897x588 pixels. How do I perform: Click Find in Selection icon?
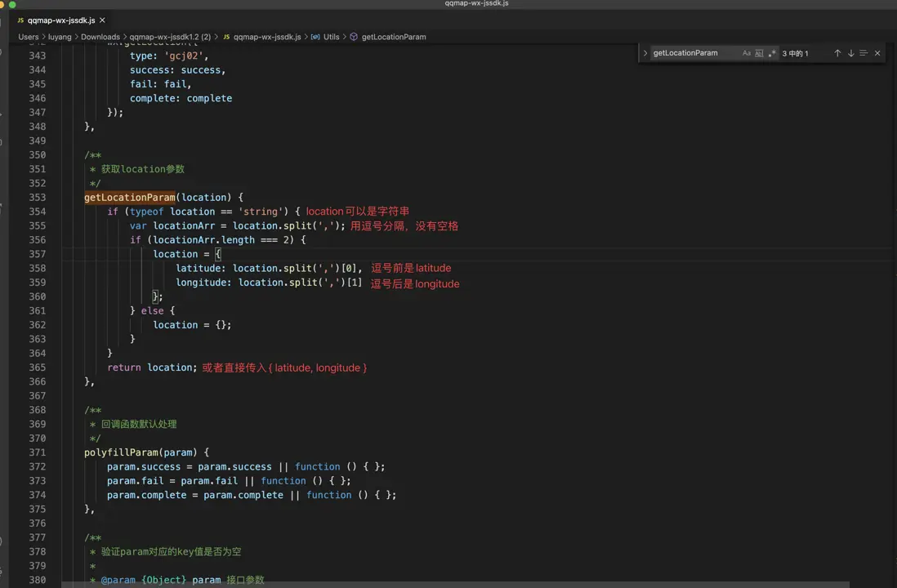click(864, 53)
